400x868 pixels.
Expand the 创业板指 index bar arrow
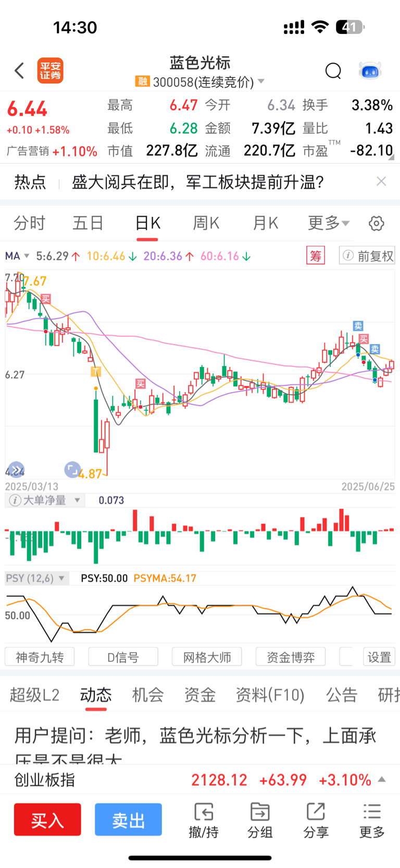point(381,780)
